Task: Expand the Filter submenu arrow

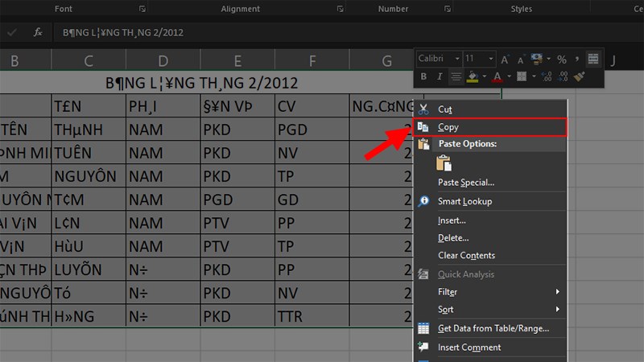Action: (x=557, y=291)
